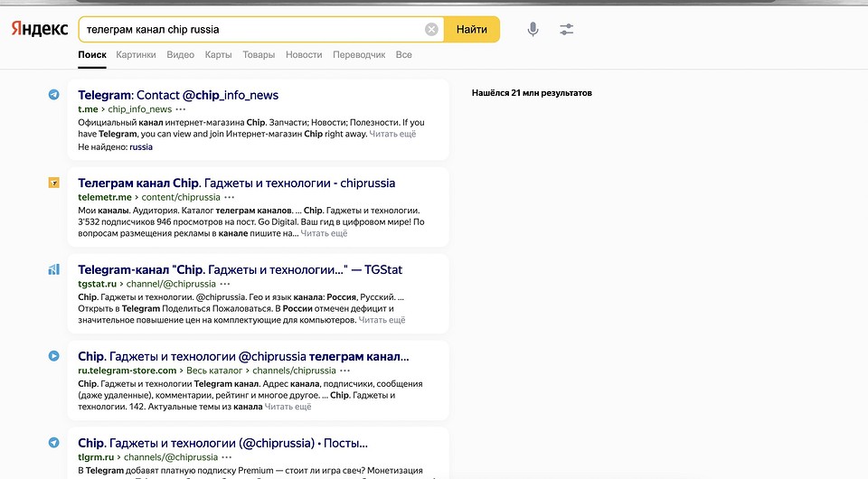868x479 pixels.
Task: Click 'Нашёлся 21 млн результатов' text
Action: point(532,93)
